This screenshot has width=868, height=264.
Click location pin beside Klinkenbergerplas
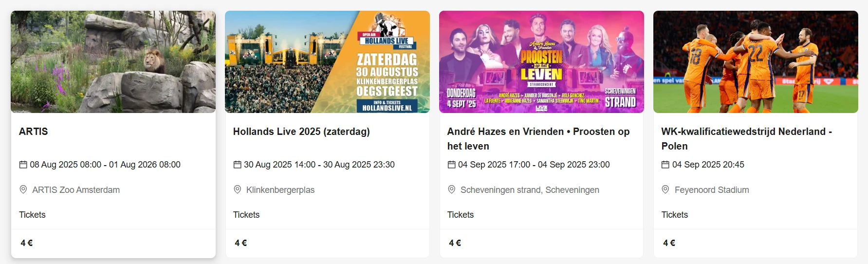click(237, 189)
